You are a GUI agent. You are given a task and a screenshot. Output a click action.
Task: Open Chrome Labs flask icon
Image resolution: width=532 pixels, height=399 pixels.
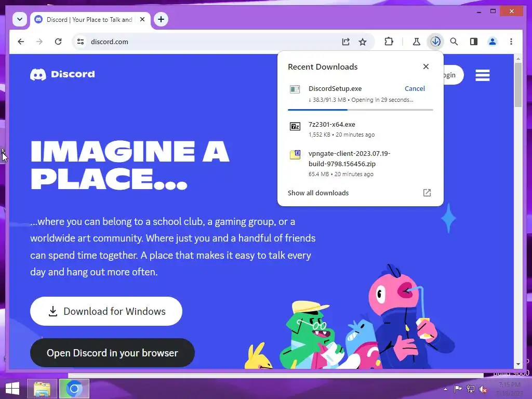[416, 42]
